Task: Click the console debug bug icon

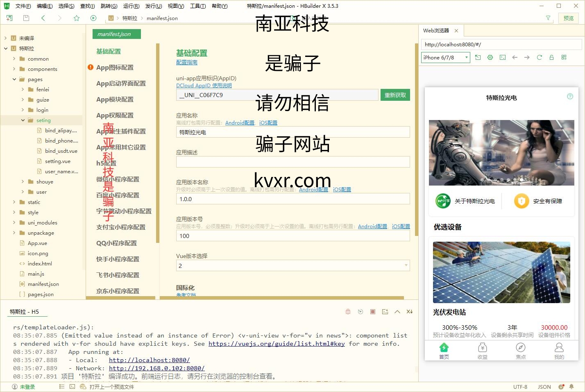Action: (x=348, y=312)
